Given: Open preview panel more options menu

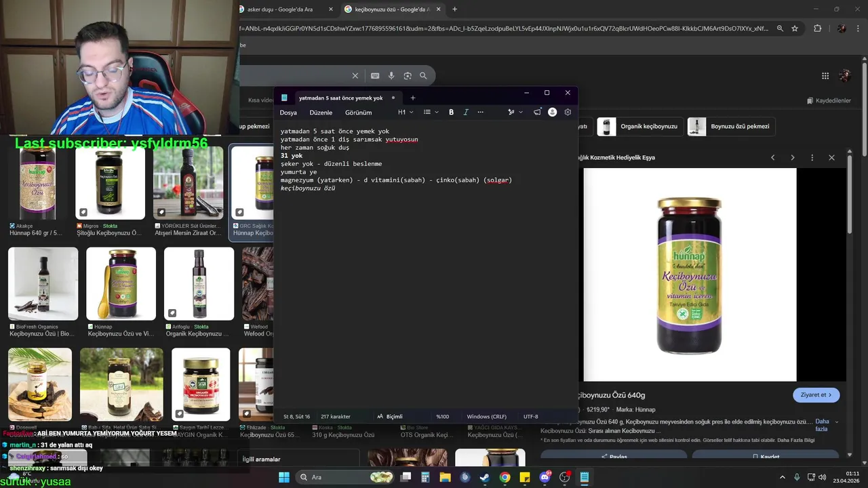Looking at the screenshot, I should coord(812,157).
